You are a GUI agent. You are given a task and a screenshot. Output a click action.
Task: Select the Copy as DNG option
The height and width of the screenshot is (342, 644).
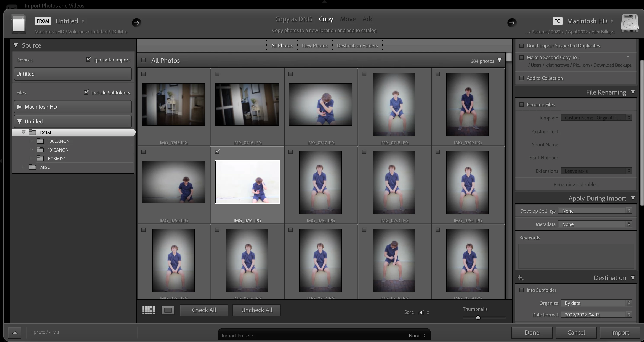click(x=293, y=19)
